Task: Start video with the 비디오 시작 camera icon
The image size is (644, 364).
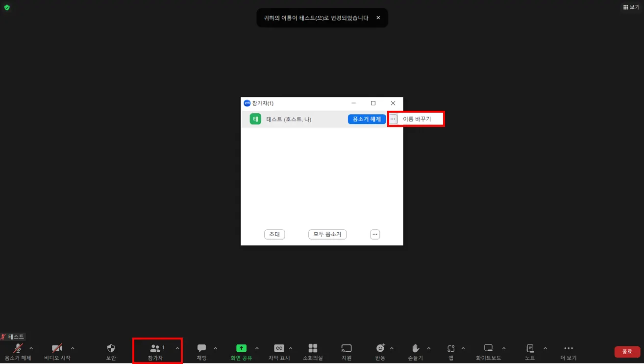Action: point(57,351)
